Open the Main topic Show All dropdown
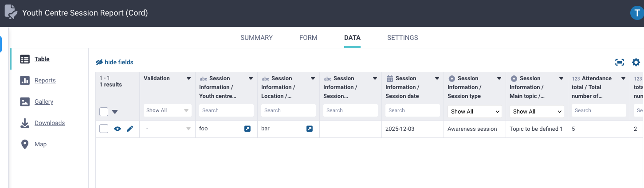Image resolution: width=644 pixels, height=188 pixels. 537,112
